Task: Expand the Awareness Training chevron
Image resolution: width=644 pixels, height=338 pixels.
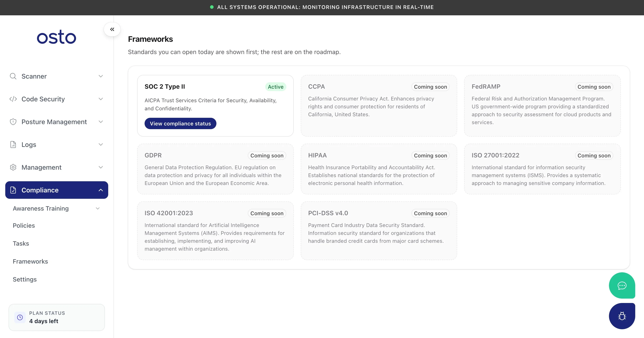Action: pos(98,208)
